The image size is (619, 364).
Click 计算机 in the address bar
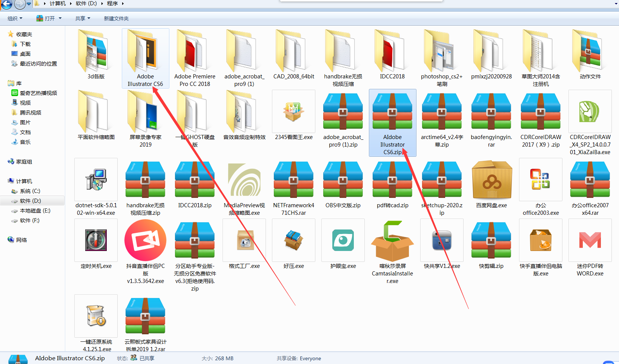click(58, 3)
